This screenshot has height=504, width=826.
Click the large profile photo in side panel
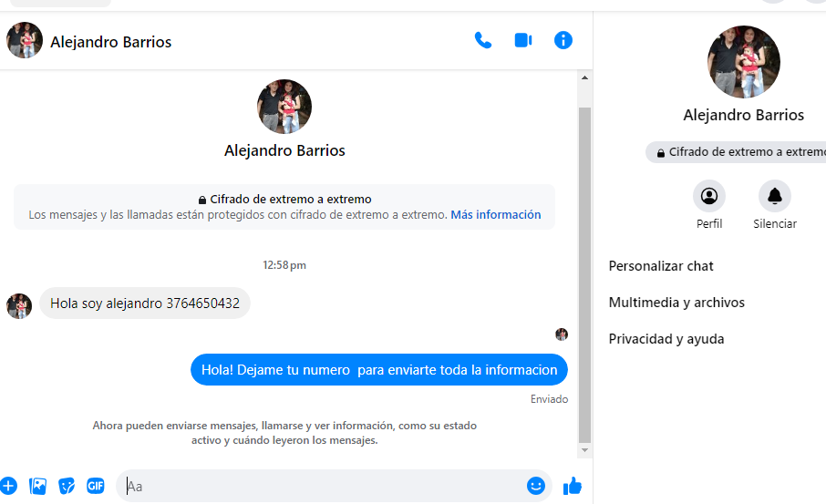[x=743, y=62]
